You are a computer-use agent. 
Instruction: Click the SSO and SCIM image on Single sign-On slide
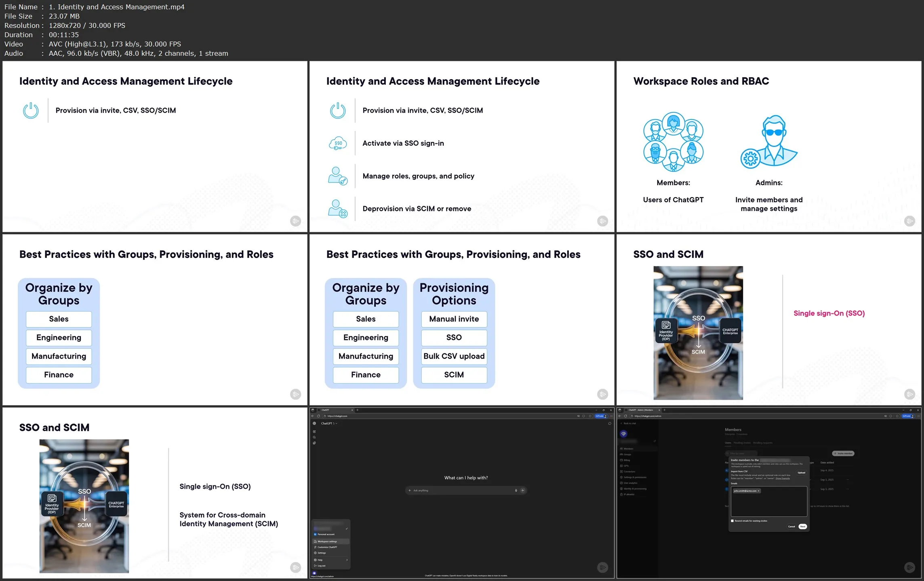(x=698, y=333)
